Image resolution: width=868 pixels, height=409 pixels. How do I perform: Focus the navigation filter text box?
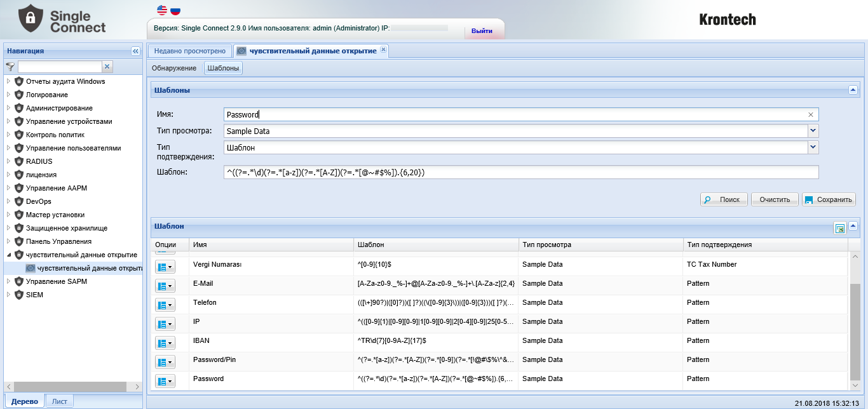pos(60,67)
